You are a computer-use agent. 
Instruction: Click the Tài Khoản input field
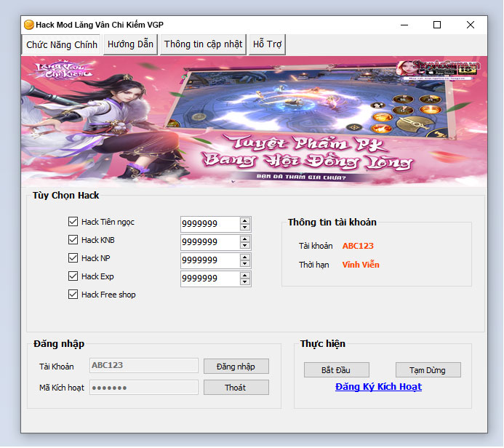[x=144, y=365]
